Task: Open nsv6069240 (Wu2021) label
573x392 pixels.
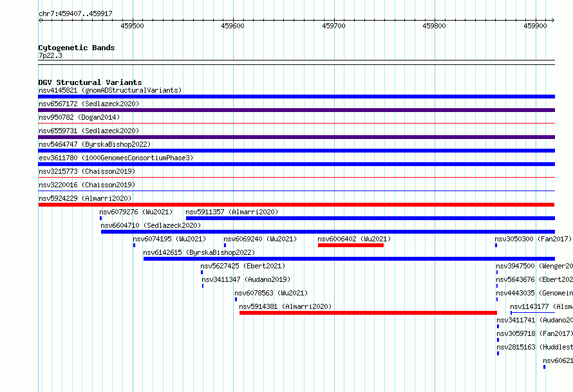Action: [260, 239]
